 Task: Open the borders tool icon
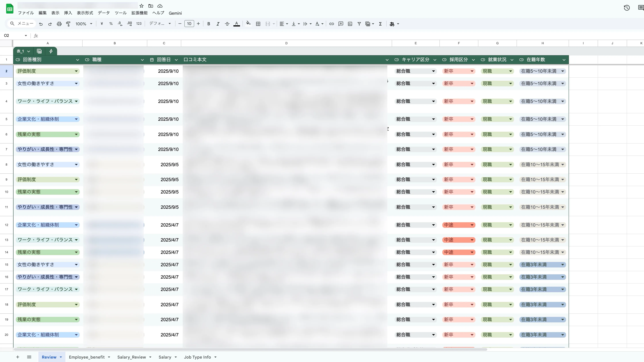point(258,24)
